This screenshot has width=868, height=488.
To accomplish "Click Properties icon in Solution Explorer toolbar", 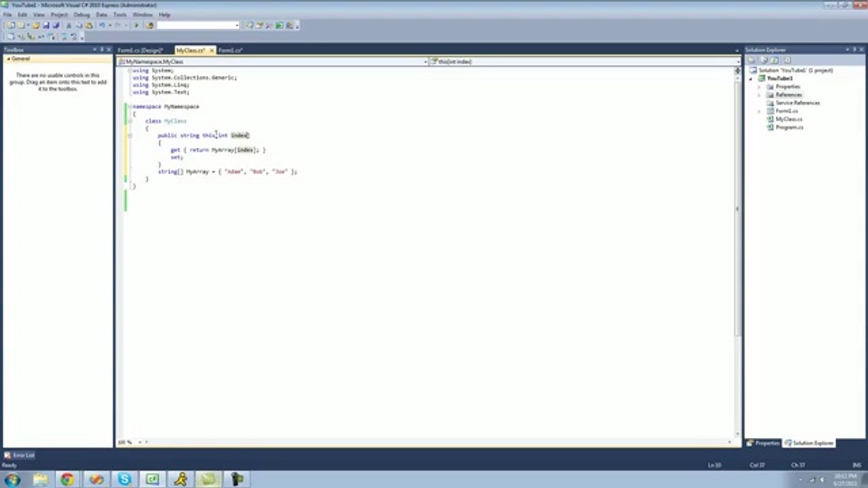I will (x=751, y=60).
